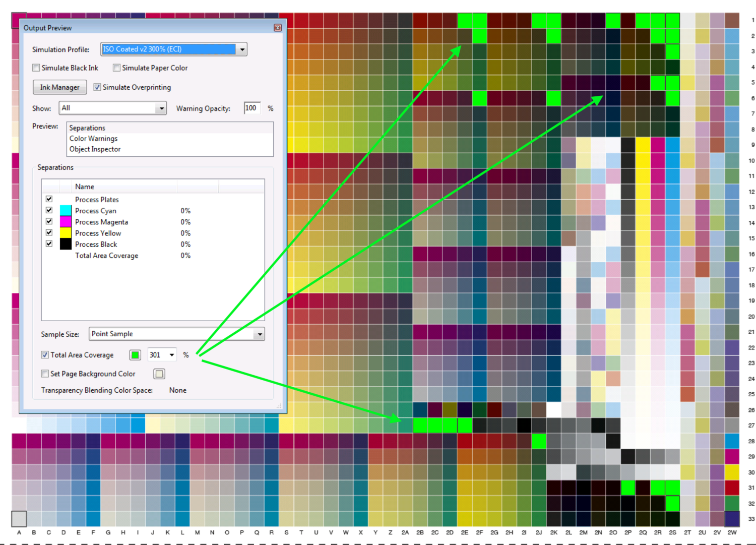
Task: Toggle the Total Area Coverage checkbox
Action: (x=45, y=355)
